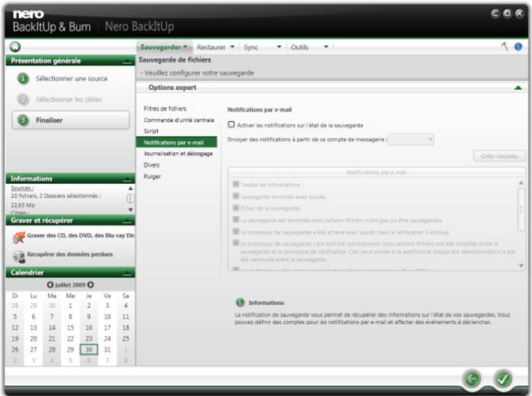Click the green Informations info icon
Image resolution: width=532 pixels, height=396 pixels.
240,302
